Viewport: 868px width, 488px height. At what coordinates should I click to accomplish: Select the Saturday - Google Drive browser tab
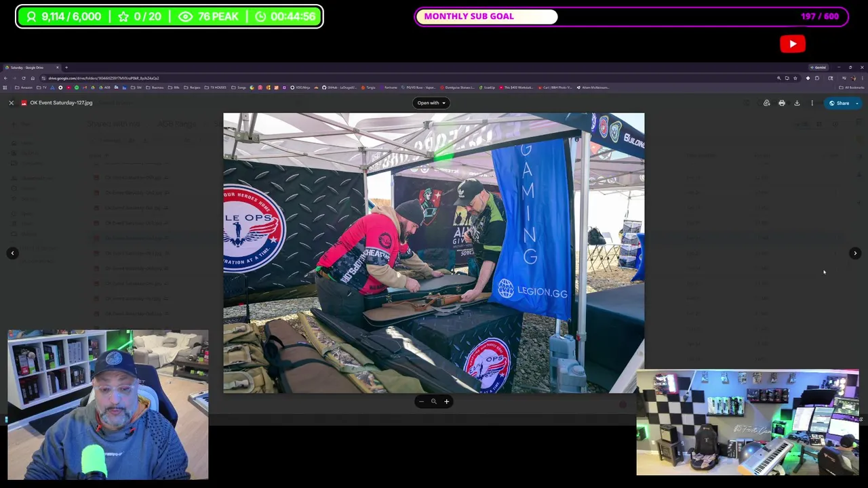[33, 67]
